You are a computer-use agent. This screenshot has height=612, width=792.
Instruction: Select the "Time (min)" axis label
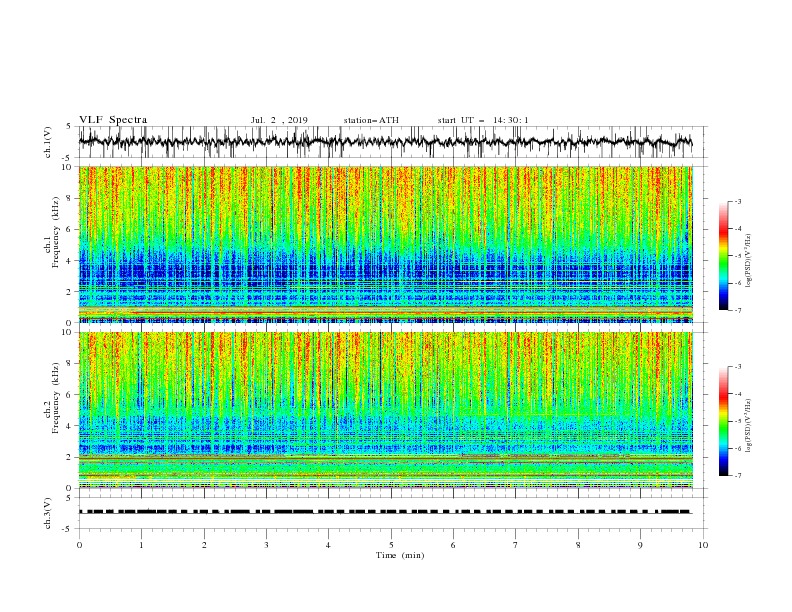(x=400, y=555)
